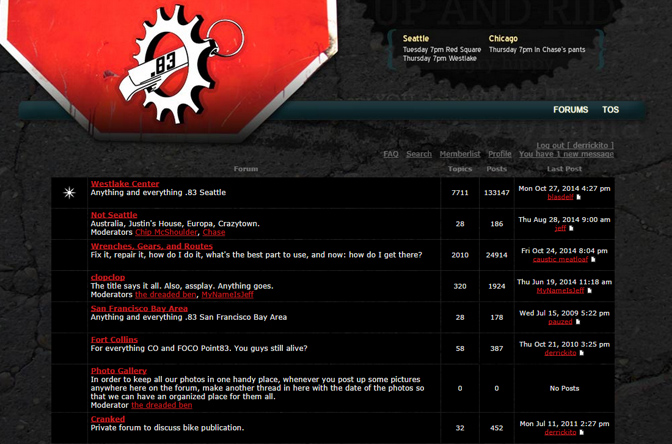Open latest post icon beside caustic meatloaf
The width and height of the screenshot is (672, 444).
[x=593, y=259]
